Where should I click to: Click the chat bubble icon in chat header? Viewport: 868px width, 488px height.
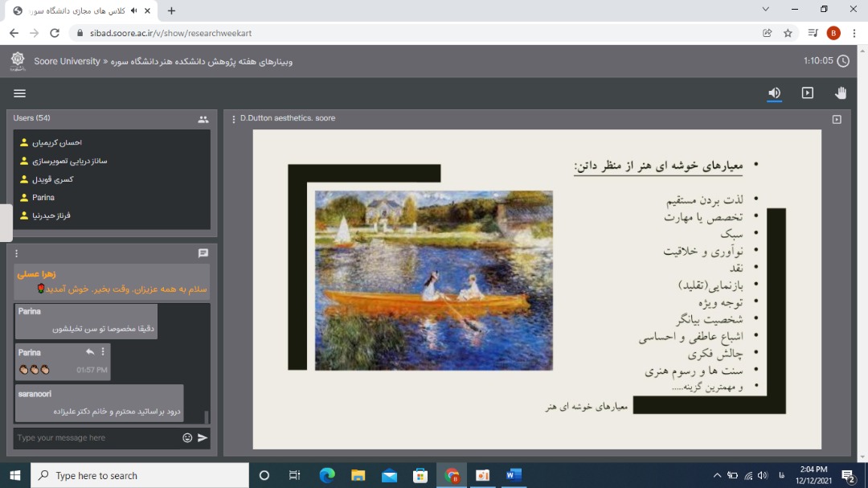click(203, 253)
